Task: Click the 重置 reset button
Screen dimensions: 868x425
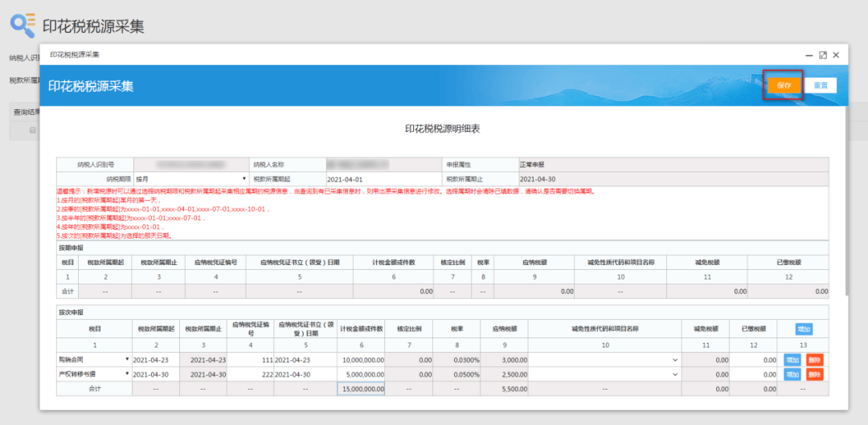Action: click(x=820, y=84)
